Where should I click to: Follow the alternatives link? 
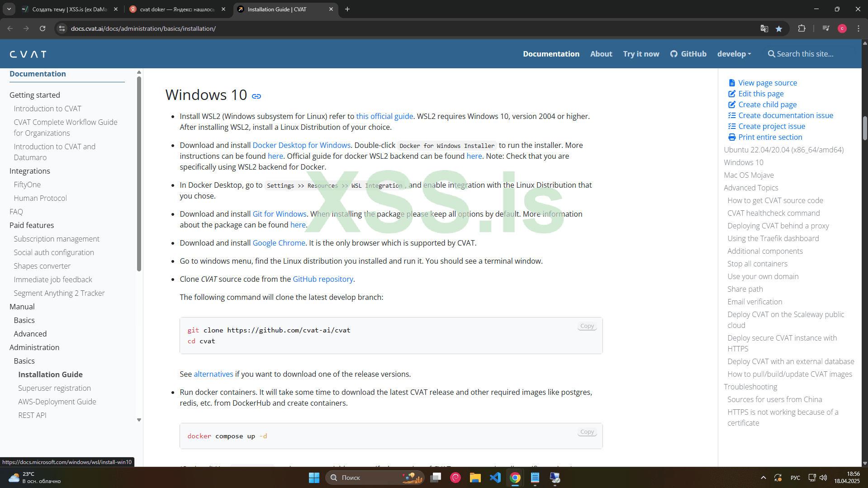213,374
